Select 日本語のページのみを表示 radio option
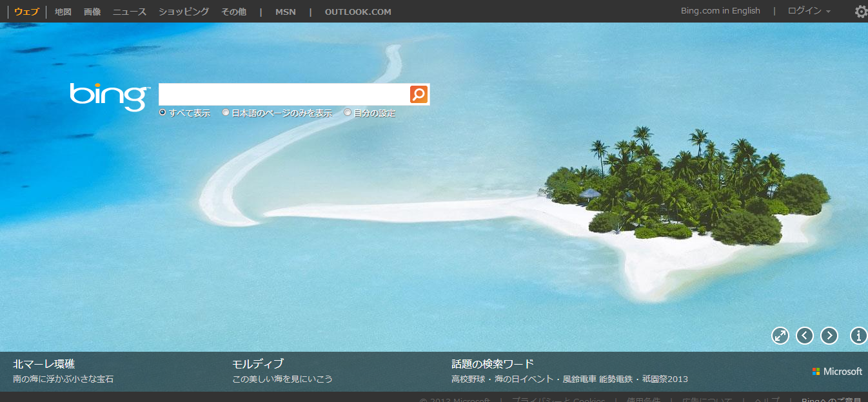Viewport: 868px width, 402px height. click(x=226, y=113)
